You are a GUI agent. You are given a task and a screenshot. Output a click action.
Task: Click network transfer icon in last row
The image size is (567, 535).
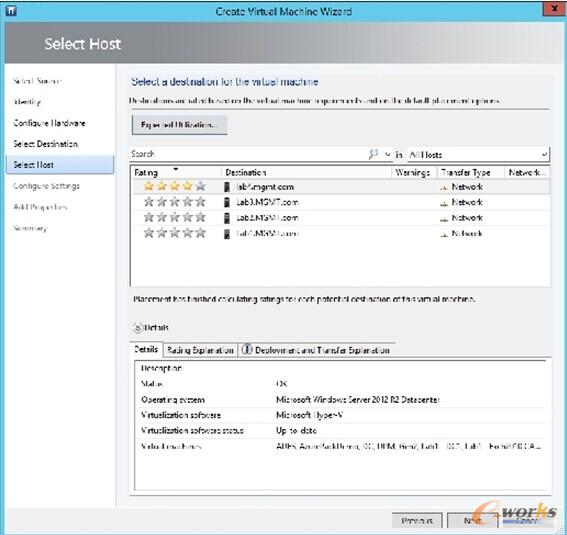click(x=444, y=234)
